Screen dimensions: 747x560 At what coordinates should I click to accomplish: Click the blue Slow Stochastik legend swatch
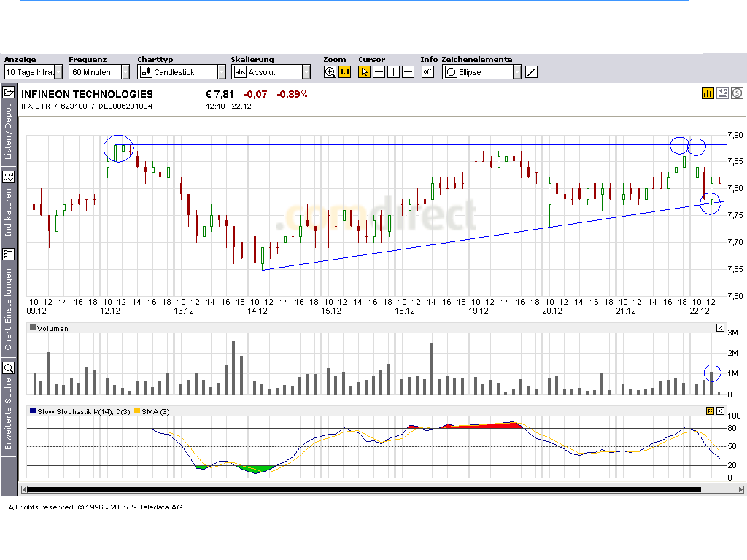pyautogui.click(x=33, y=411)
